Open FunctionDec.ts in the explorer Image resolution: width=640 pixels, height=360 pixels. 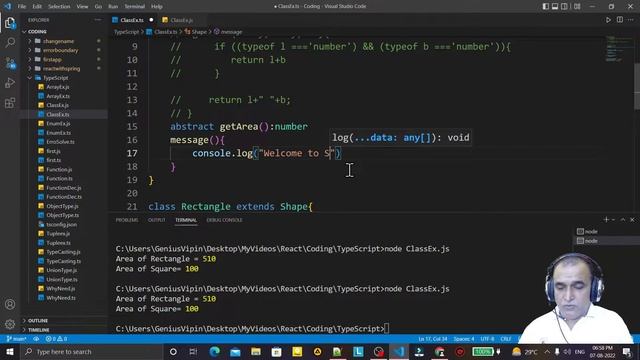pos(64,197)
